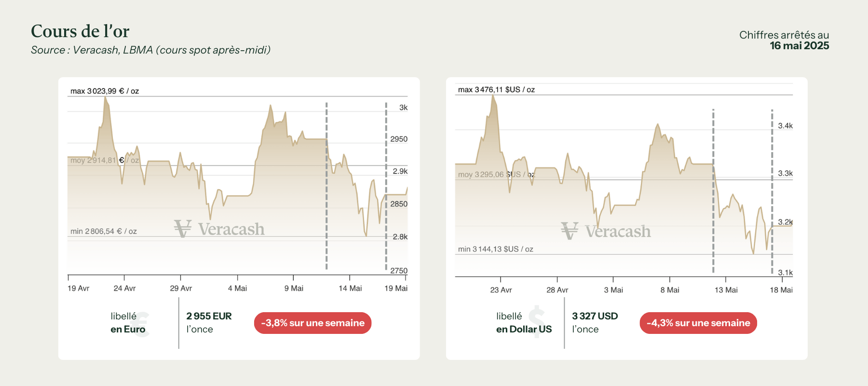This screenshot has height=386, width=868.
Task: Click the 19 Avr axis label
Action: click(79, 289)
